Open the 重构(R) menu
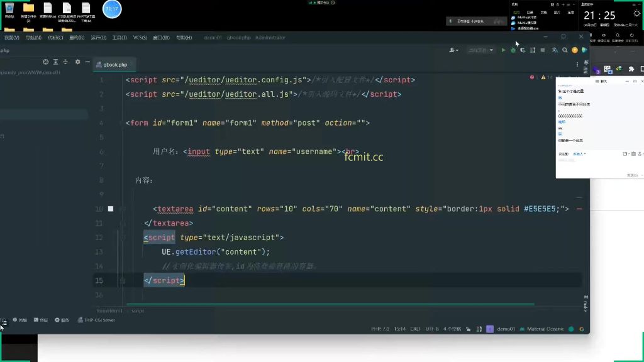 point(77,37)
